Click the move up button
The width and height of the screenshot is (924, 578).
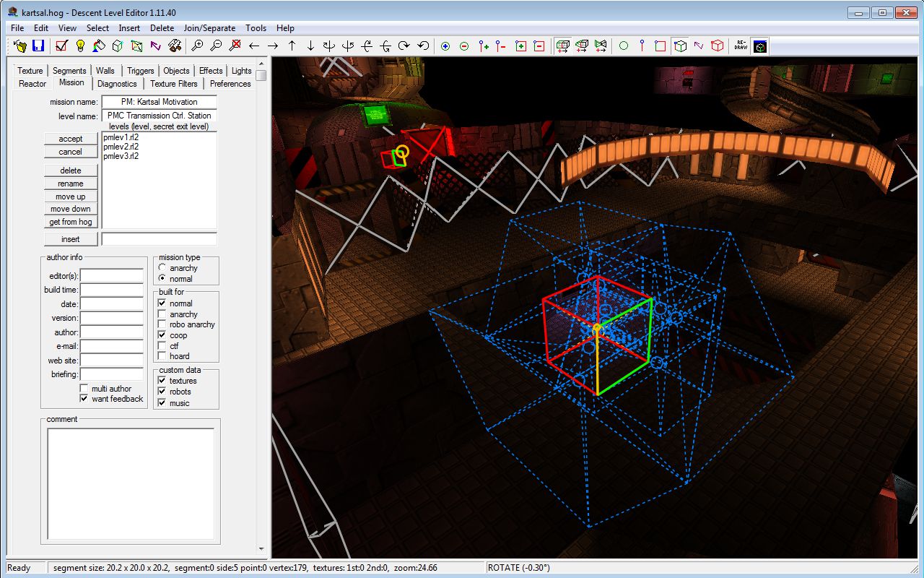71,197
